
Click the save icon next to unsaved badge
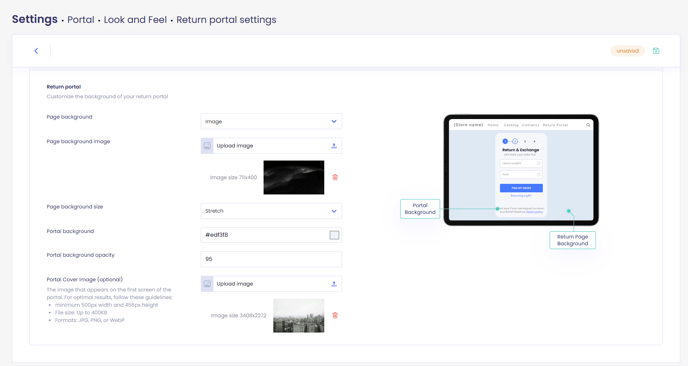(x=656, y=51)
